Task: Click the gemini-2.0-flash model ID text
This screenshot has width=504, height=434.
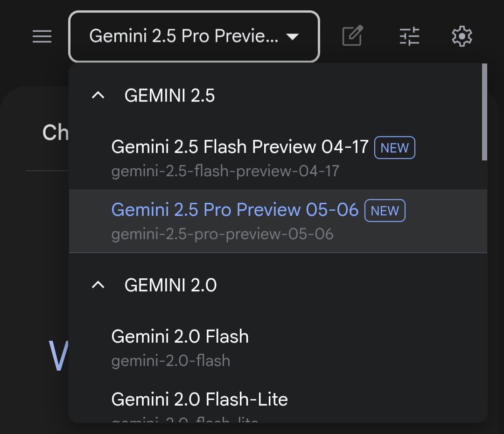Action: (x=170, y=360)
